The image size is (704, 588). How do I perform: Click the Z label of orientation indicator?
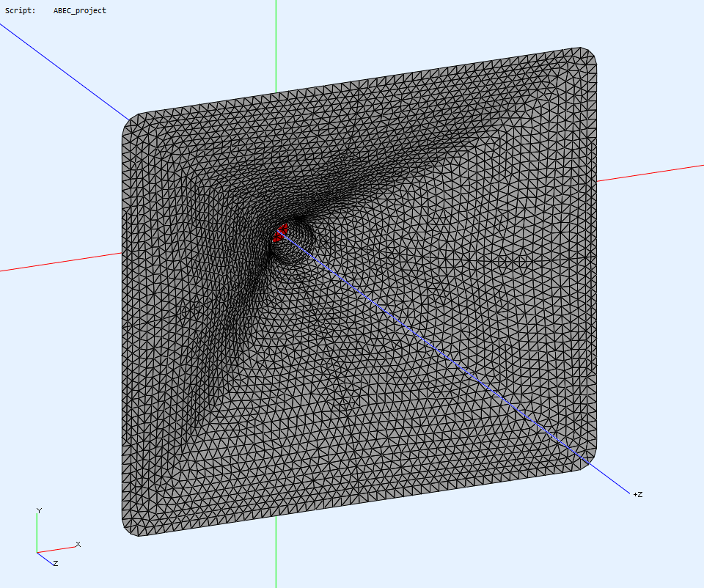[x=56, y=563]
